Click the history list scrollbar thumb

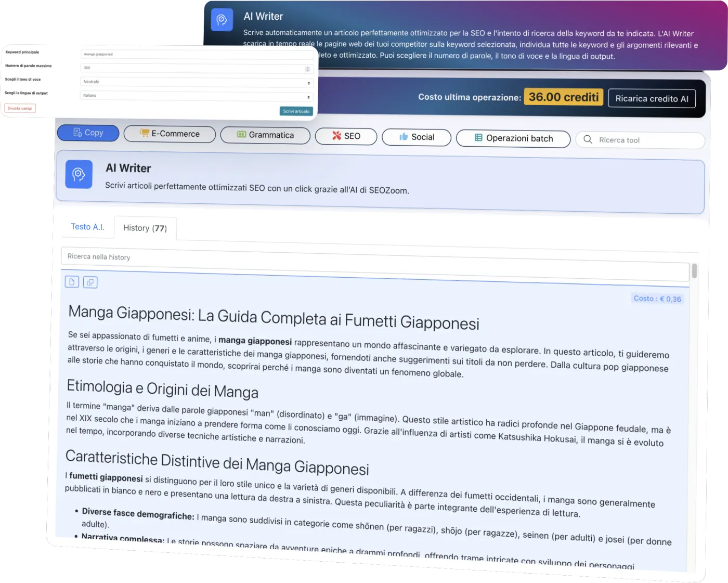(694, 271)
